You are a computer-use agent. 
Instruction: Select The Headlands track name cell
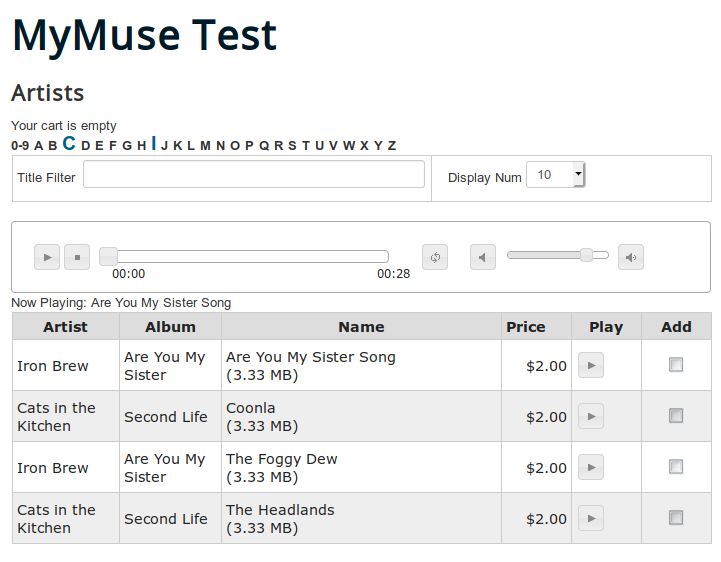[x=361, y=519]
